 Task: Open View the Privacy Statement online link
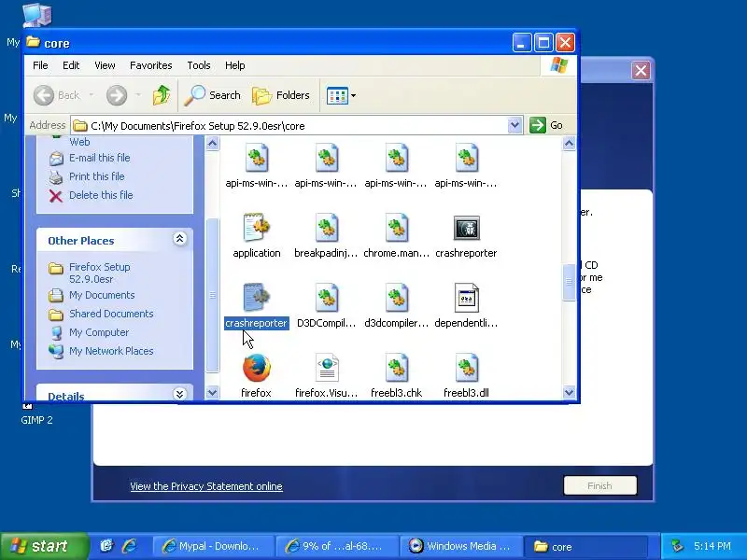click(x=206, y=486)
